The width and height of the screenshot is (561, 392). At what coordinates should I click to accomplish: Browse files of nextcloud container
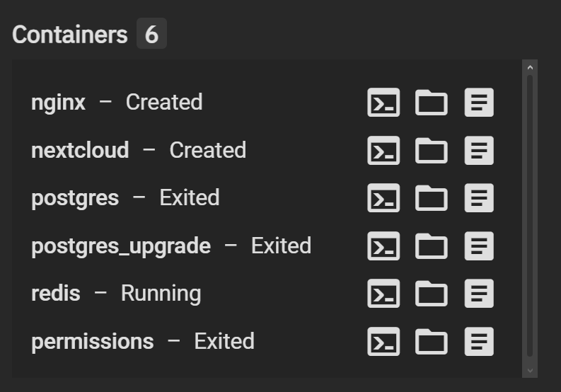click(432, 150)
